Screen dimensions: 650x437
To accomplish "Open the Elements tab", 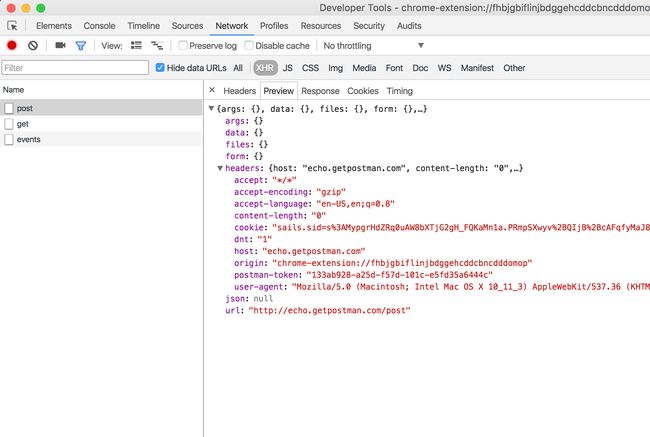I will 54,26.
